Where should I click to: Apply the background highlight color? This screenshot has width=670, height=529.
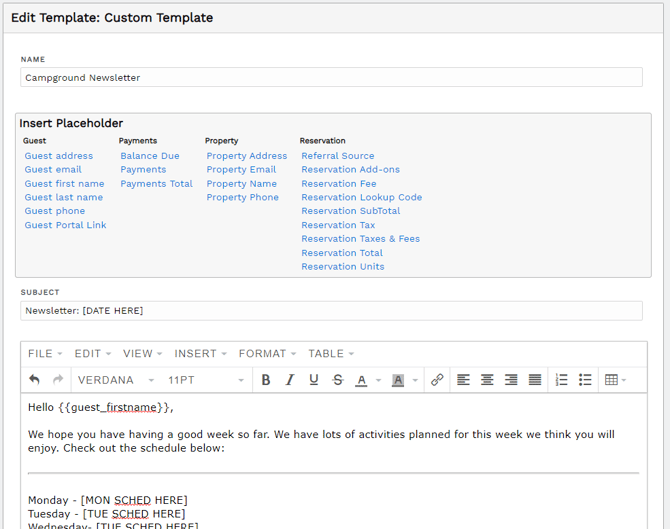[x=398, y=380]
